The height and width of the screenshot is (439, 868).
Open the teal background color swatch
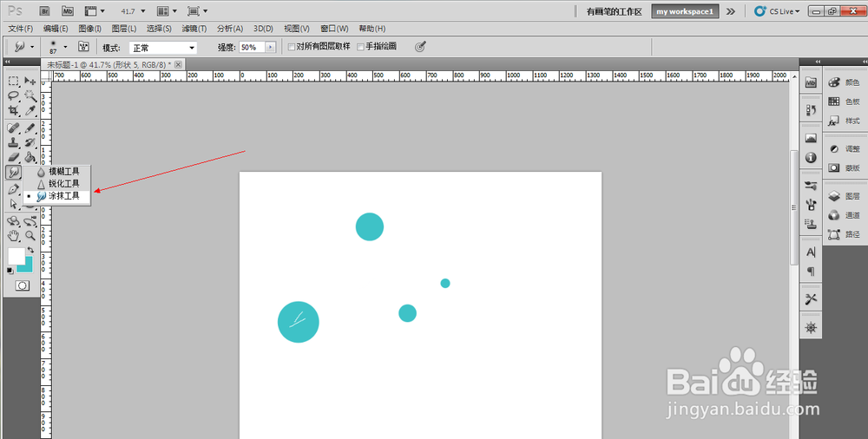pos(27,267)
